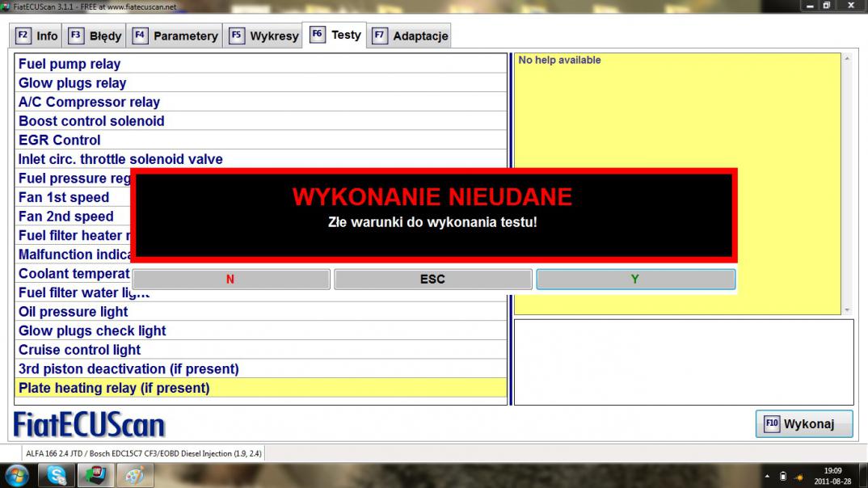Confirm with the Y button
Viewport: 868px width, 488px height.
[x=635, y=280]
